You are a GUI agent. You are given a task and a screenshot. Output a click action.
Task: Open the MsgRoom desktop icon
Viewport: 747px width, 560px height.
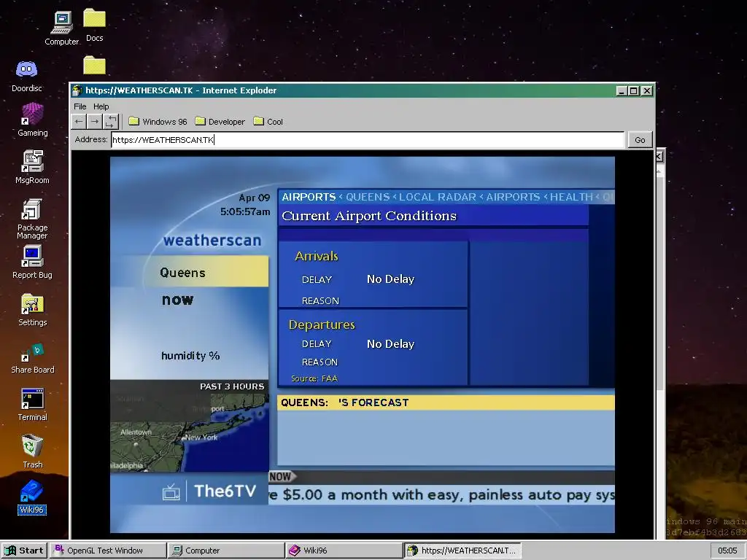pos(32,167)
